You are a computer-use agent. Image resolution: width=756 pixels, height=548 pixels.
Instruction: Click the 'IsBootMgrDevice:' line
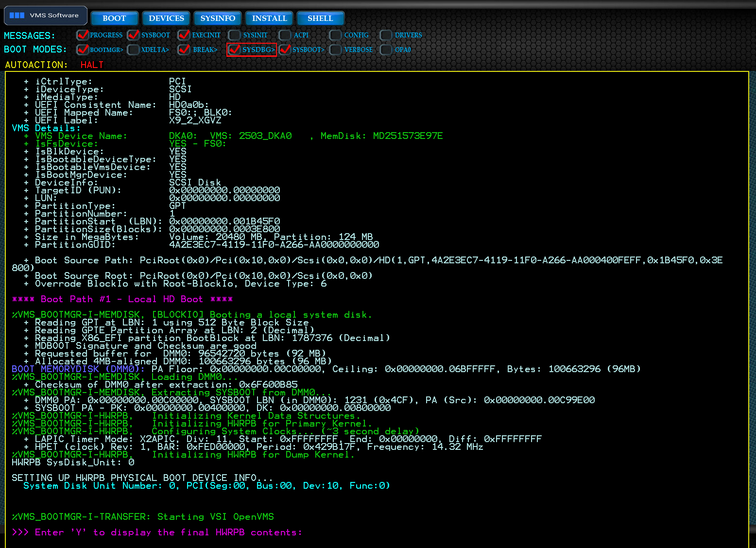click(x=105, y=175)
